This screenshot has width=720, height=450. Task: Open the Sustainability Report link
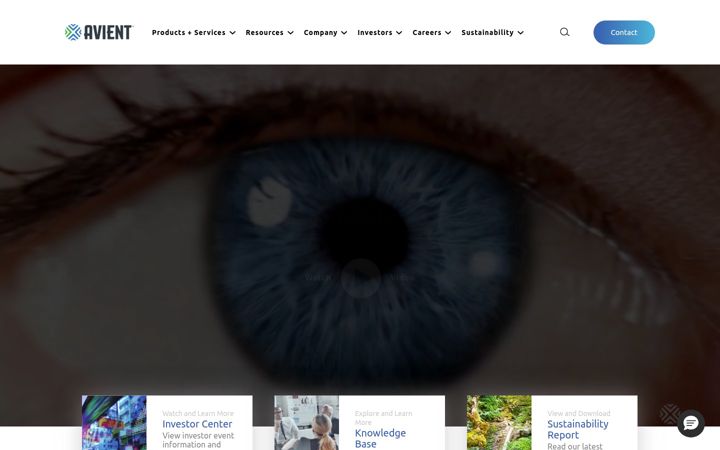tap(578, 429)
